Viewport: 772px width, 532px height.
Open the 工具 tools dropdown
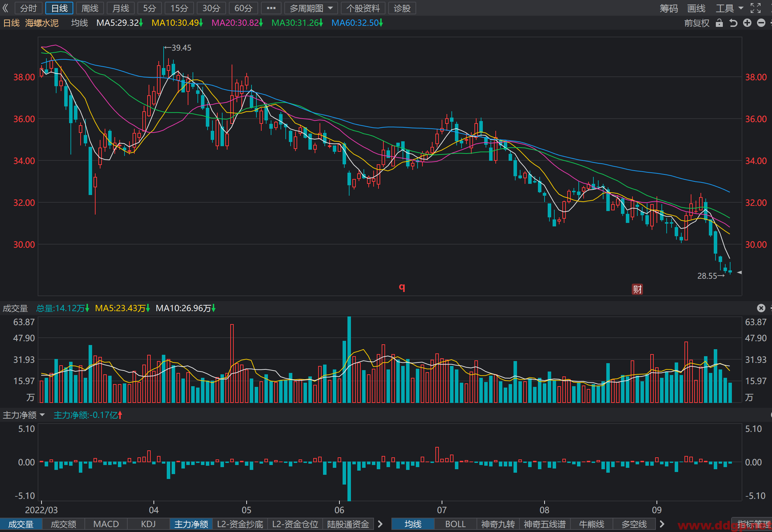pyautogui.click(x=729, y=8)
